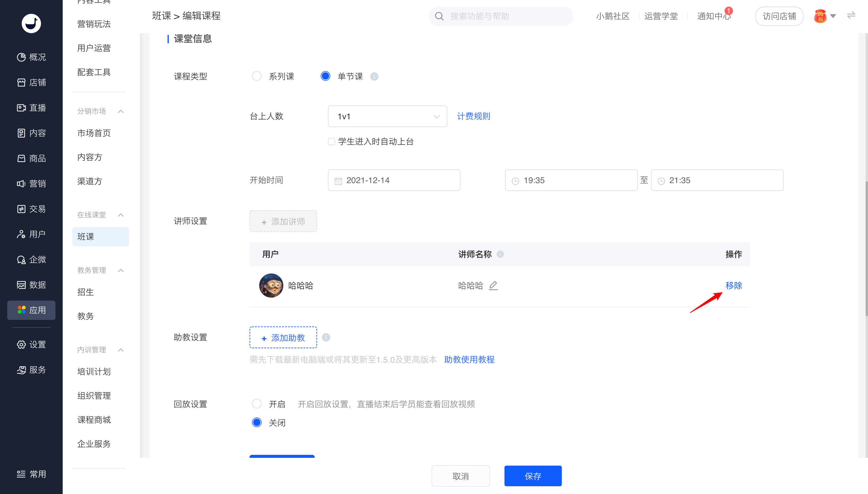Click the info icon beside 单节课
This screenshot has height=494, width=868.
(x=374, y=76)
